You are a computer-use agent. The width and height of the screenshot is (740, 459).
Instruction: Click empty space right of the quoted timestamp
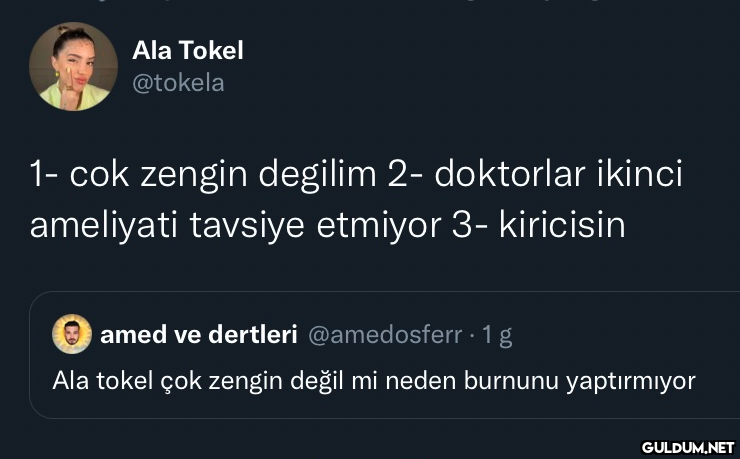[620, 335]
